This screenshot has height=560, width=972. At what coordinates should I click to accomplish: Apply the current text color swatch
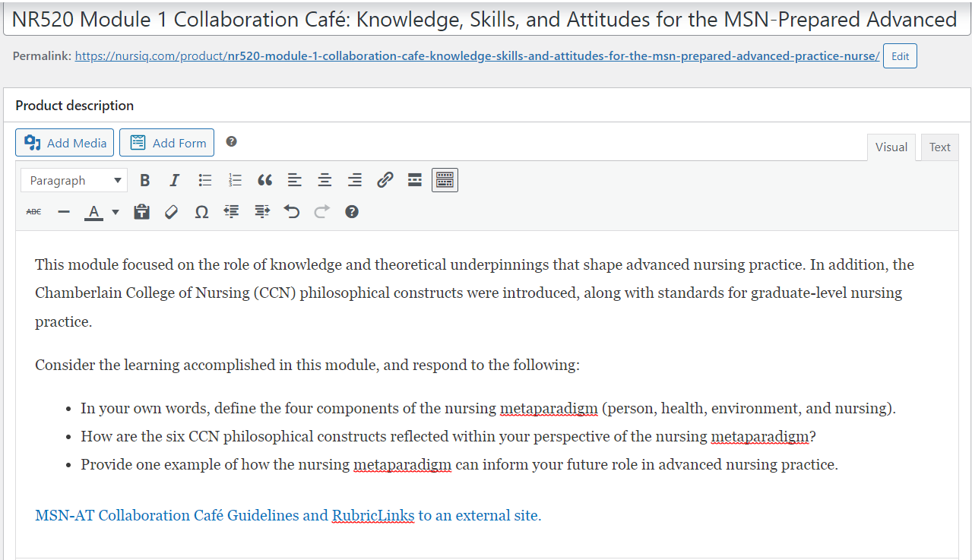(x=93, y=212)
